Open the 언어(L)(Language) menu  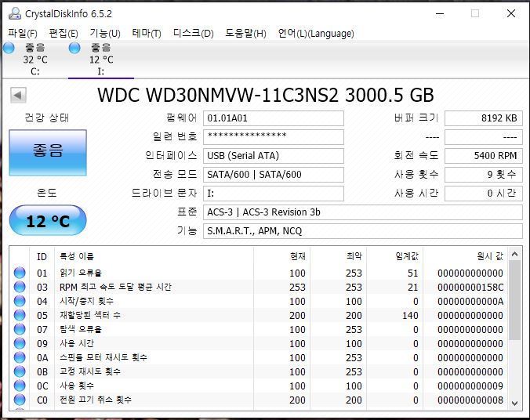316,34
